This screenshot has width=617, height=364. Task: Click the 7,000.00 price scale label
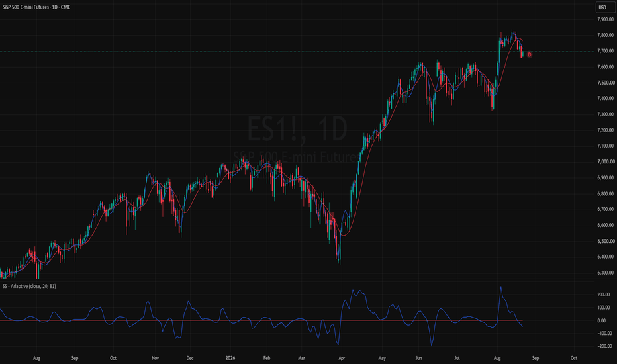[605, 161]
